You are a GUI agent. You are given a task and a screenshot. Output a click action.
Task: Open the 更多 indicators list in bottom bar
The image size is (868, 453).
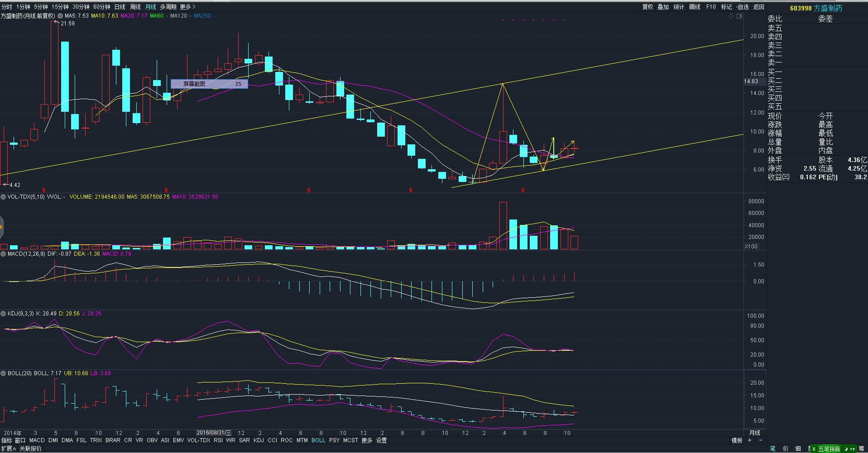pyautogui.click(x=366, y=440)
